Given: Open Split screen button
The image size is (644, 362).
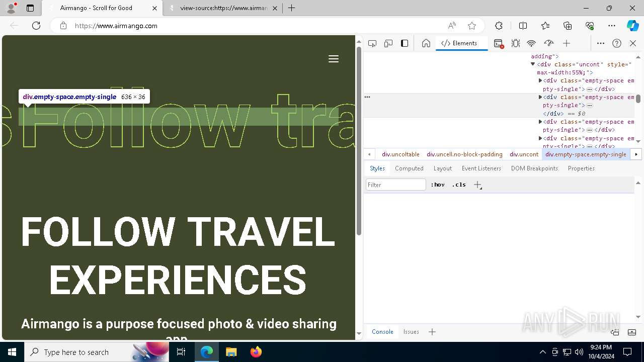Looking at the screenshot, I should click(523, 26).
